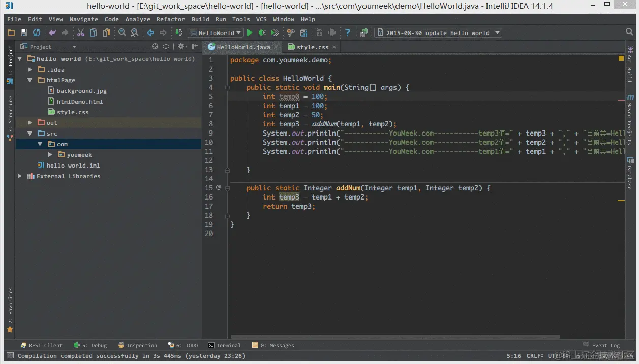Image resolution: width=639 pixels, height=364 pixels.
Task: Click the Synchronize refresh icon in the toolbar
Action: tap(36, 32)
